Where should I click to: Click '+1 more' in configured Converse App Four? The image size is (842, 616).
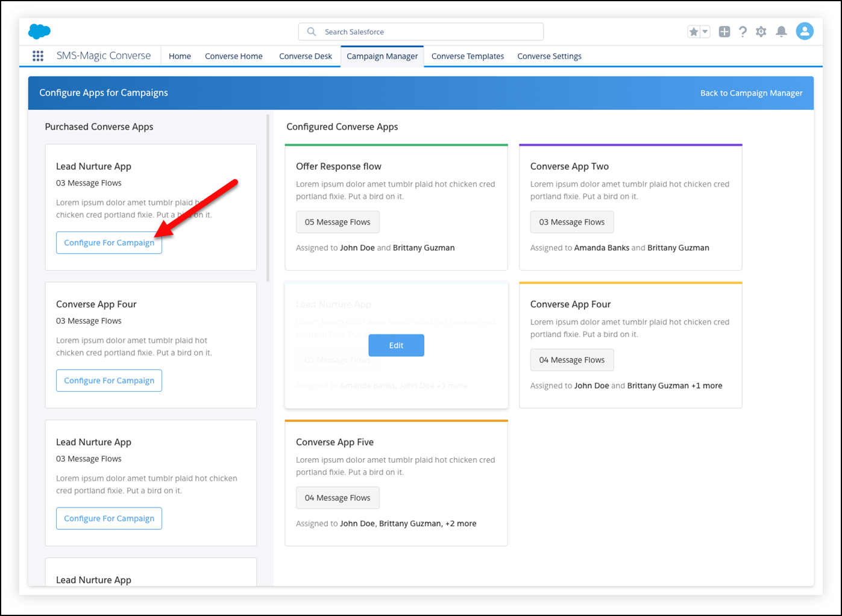707,386
